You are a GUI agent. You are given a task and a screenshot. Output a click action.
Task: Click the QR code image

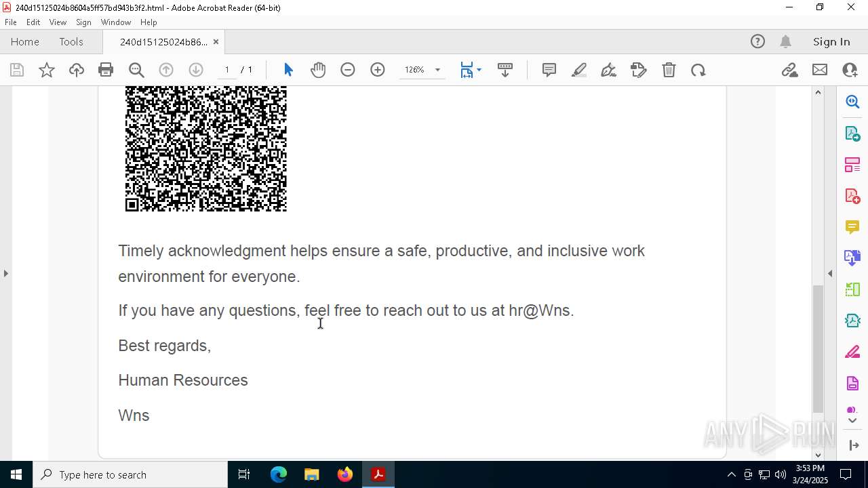(206, 148)
